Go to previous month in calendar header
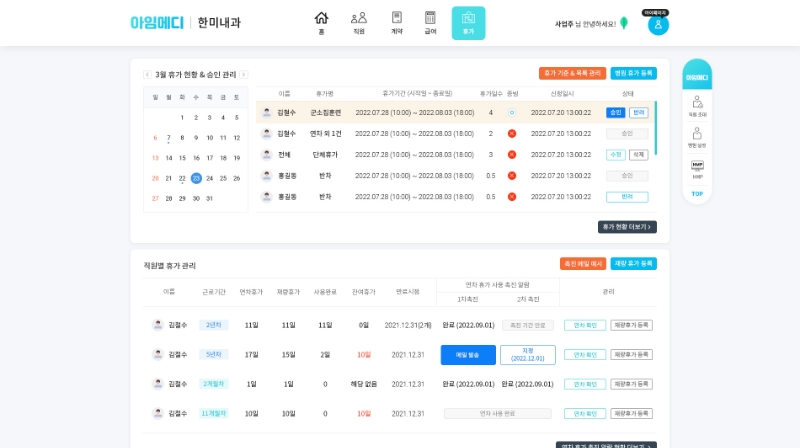This screenshot has width=800, height=448. [x=147, y=74]
